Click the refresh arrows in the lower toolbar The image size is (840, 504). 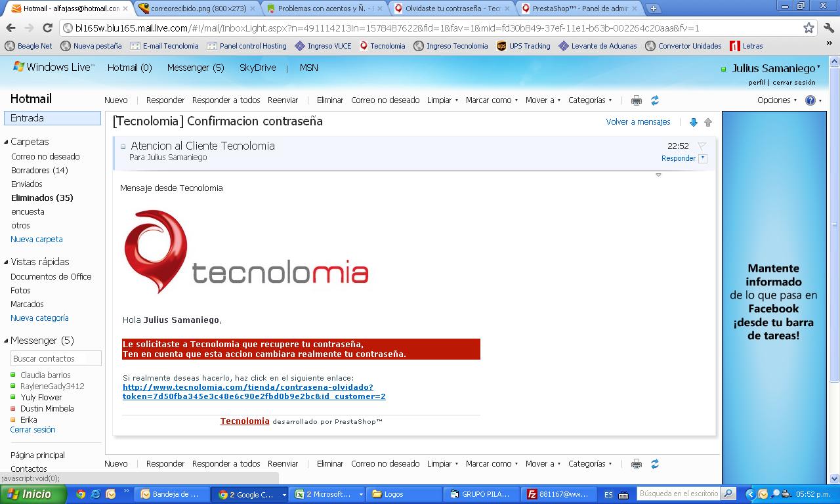[x=654, y=464]
